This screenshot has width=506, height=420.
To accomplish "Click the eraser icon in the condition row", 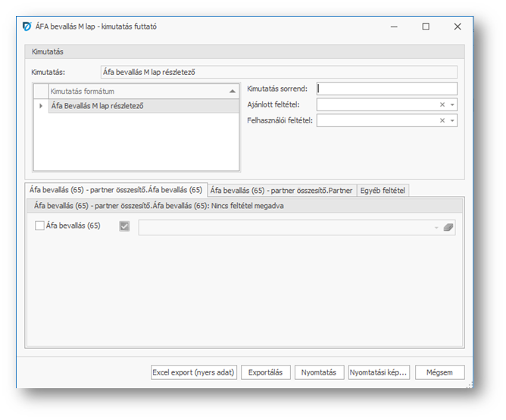I will click(449, 226).
